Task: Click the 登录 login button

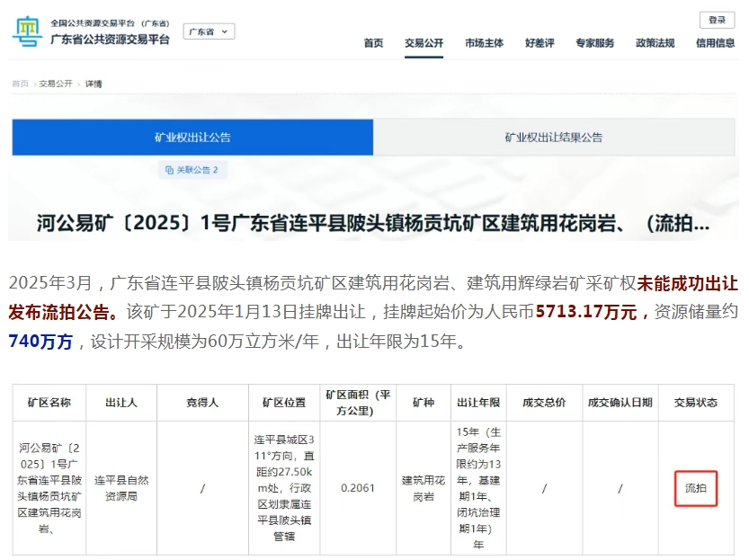Action: 717,20
